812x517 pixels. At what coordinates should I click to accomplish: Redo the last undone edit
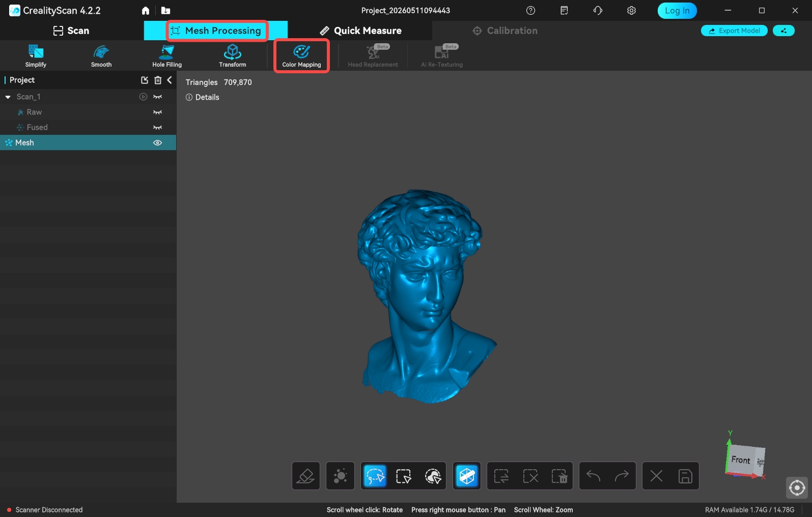click(x=622, y=476)
